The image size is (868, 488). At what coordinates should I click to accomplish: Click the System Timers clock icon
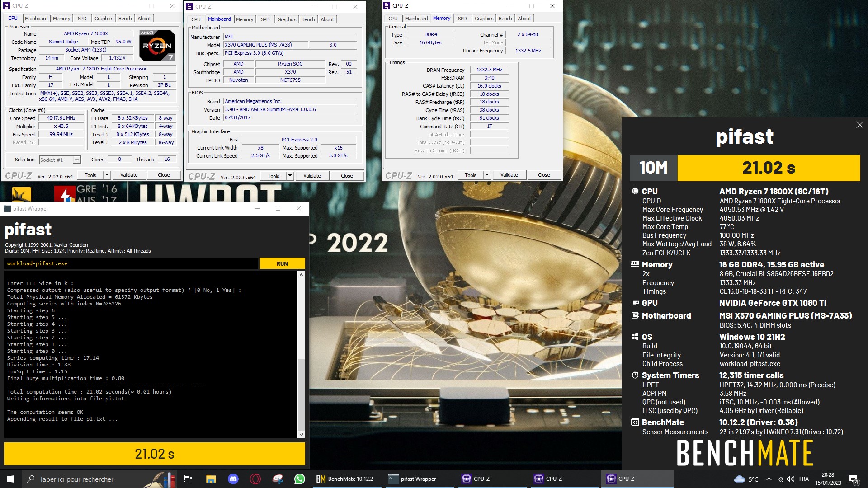coord(635,375)
